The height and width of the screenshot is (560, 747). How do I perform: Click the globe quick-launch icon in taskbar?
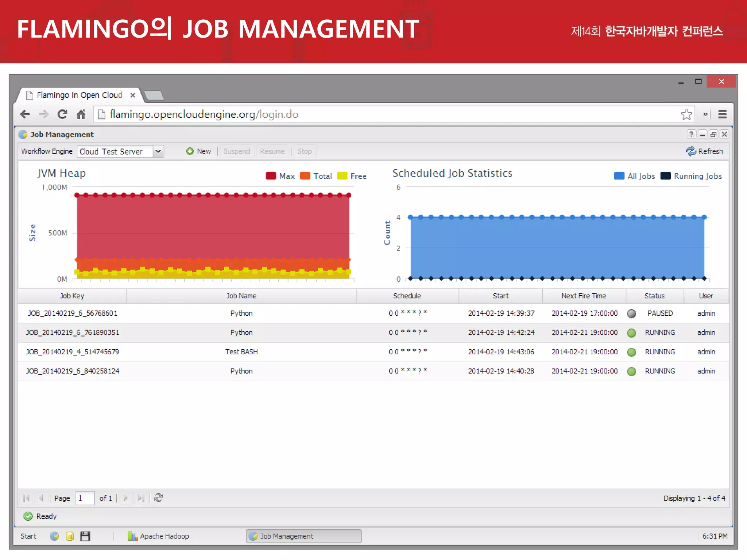pyautogui.click(x=54, y=536)
